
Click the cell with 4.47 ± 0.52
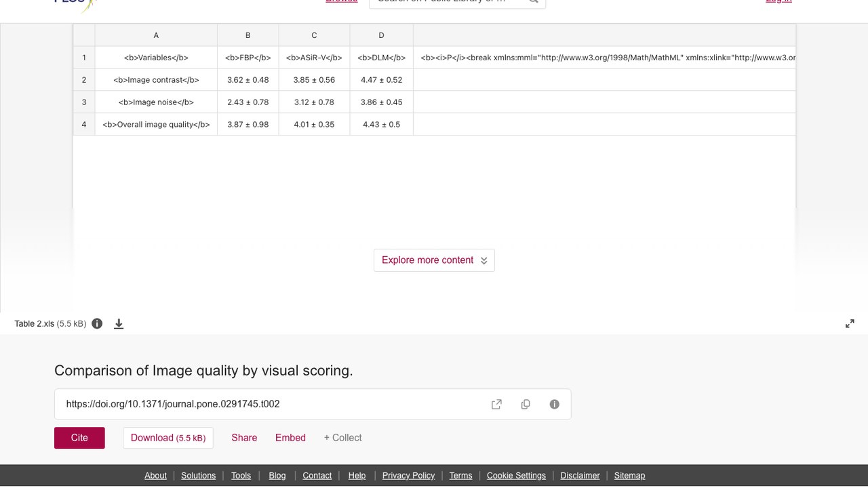click(381, 80)
